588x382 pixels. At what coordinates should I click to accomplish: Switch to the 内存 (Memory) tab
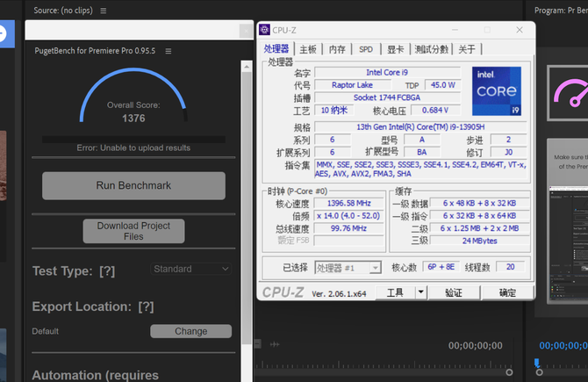click(x=337, y=49)
